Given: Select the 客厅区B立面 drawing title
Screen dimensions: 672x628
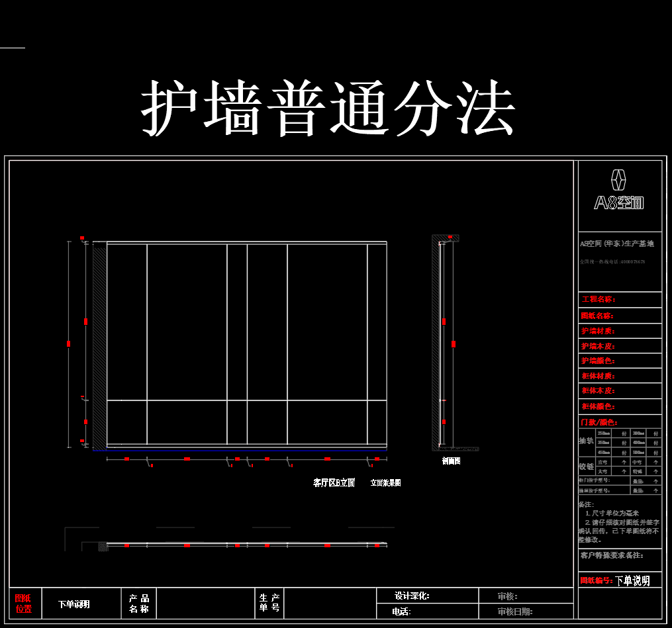Looking at the screenshot, I should [334, 483].
